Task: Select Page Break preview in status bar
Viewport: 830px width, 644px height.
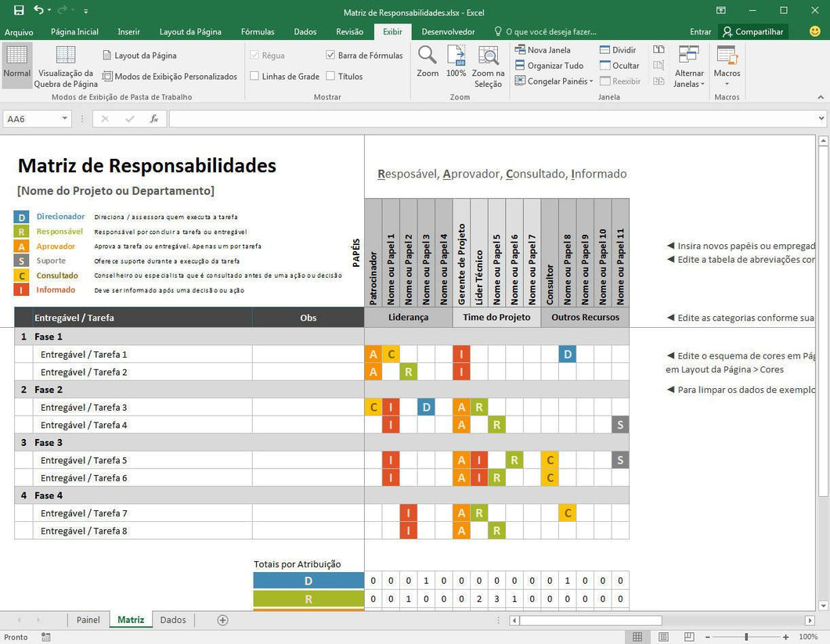Action: point(689,637)
